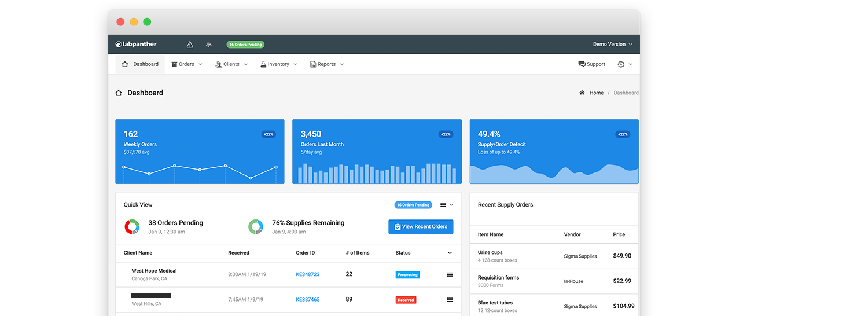This screenshot has height=316, width=868.
Task: Click the clipboard icon on View Recent Orders
Action: [398, 227]
